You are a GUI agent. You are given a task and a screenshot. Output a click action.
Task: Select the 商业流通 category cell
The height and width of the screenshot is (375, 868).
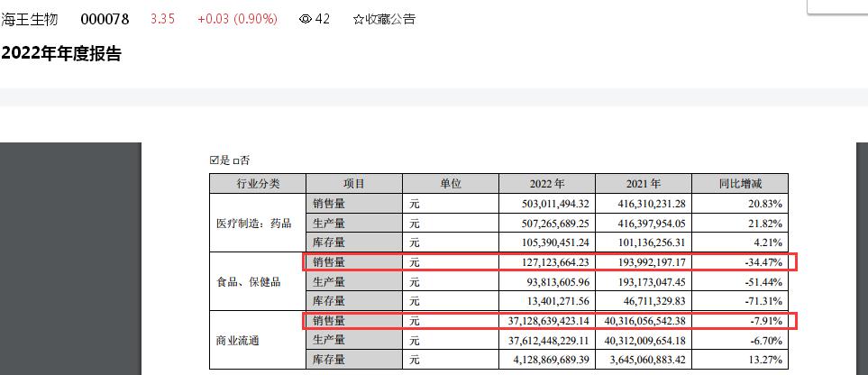pyautogui.click(x=258, y=341)
